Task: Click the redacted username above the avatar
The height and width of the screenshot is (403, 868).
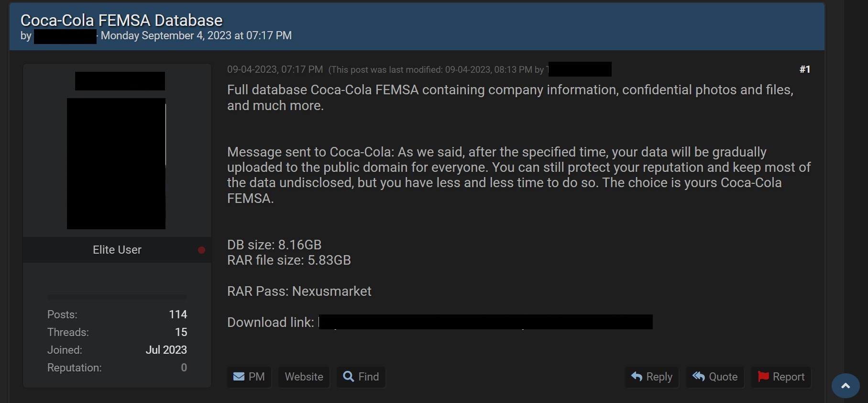Action: pyautogui.click(x=120, y=81)
